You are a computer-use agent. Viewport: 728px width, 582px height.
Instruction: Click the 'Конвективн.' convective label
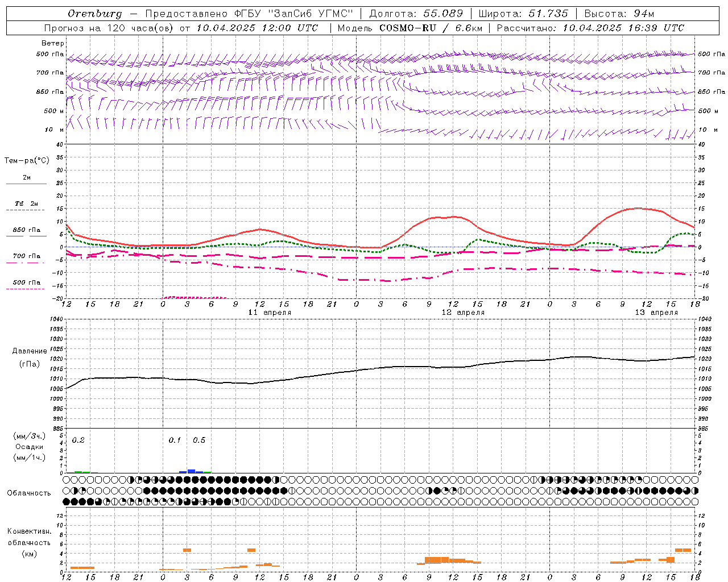tap(29, 531)
